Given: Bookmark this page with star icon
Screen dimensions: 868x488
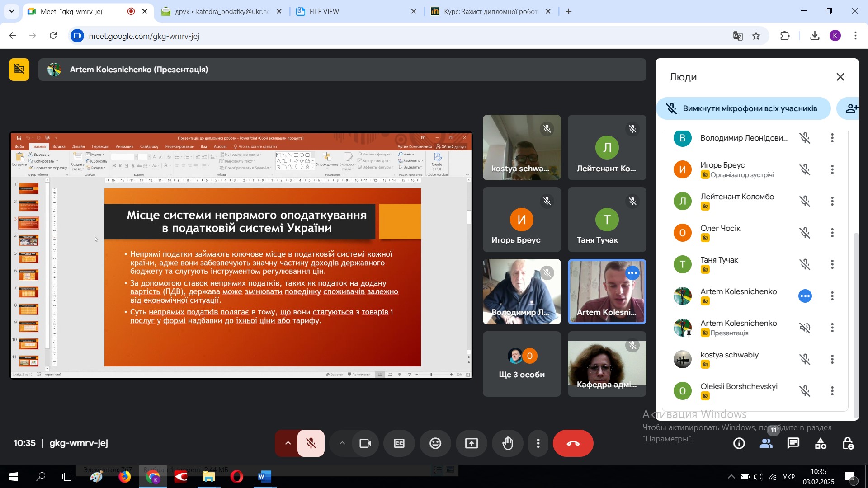Looking at the screenshot, I should point(756,36).
